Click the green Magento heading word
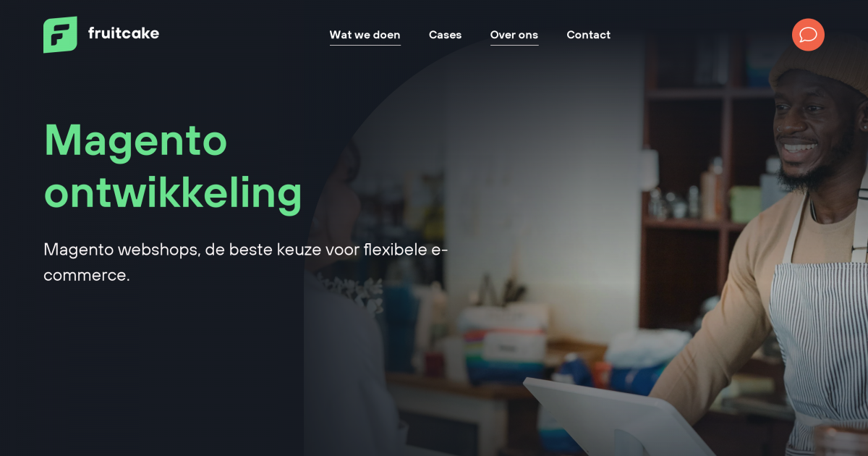The height and width of the screenshot is (456, 868). tap(136, 140)
